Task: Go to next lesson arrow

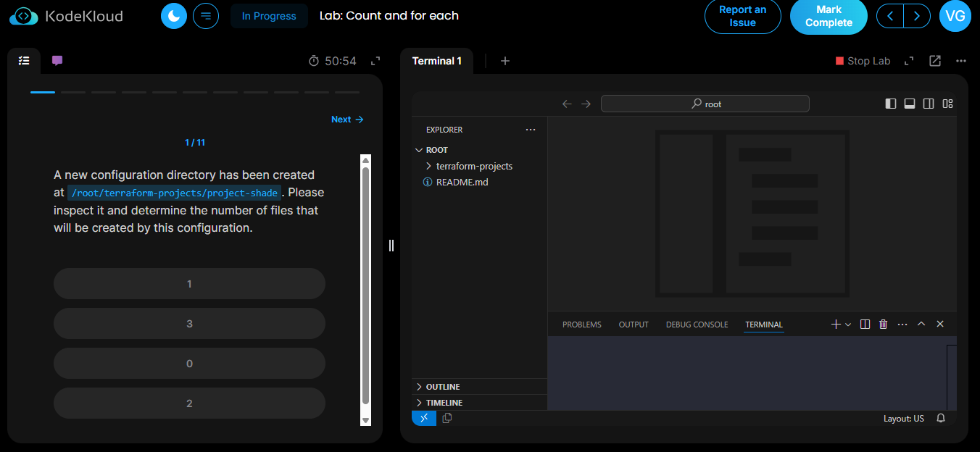Action: (917, 16)
